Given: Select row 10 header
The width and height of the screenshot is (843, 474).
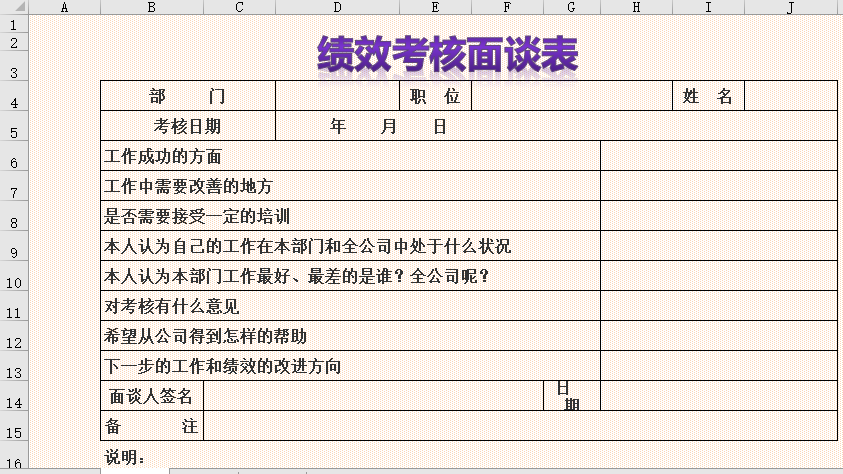Looking at the screenshot, I should (13, 282).
